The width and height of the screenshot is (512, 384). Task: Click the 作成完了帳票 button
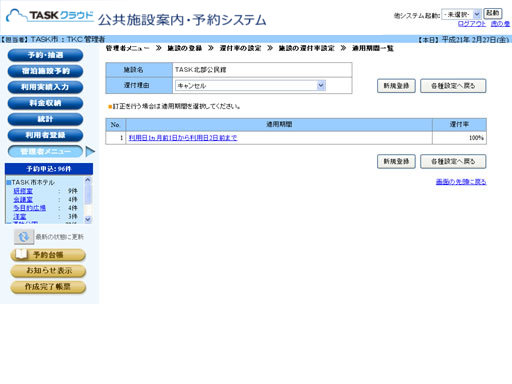coord(48,287)
